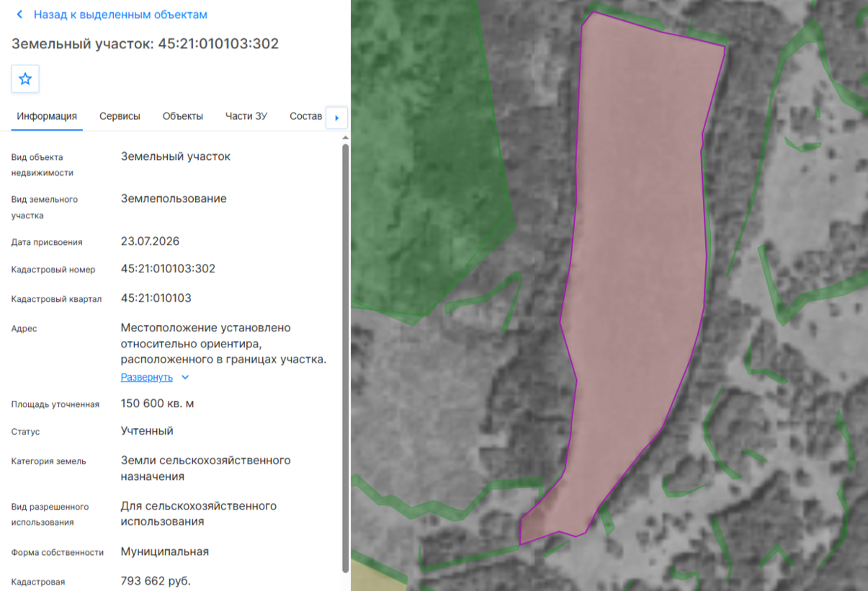This screenshot has width=868, height=591.
Task: Click the value Для сельскохозяйственного использования
Action: click(199, 514)
